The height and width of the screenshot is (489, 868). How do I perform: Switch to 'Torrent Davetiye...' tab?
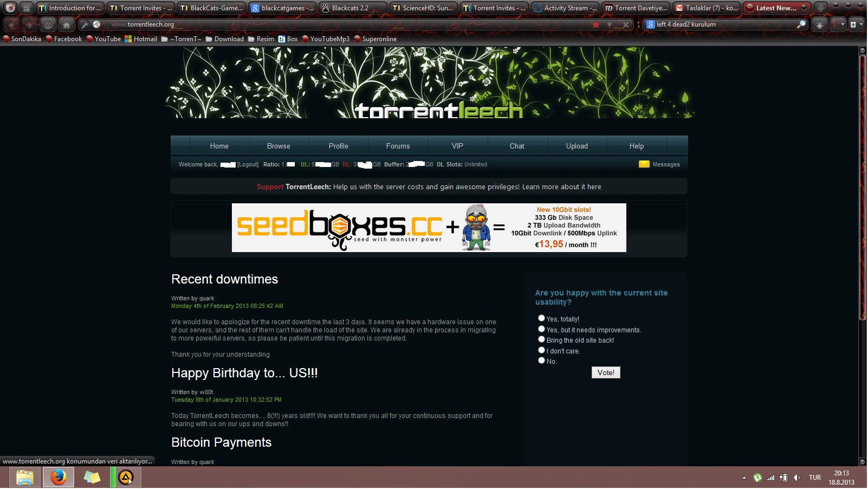pyautogui.click(x=636, y=8)
